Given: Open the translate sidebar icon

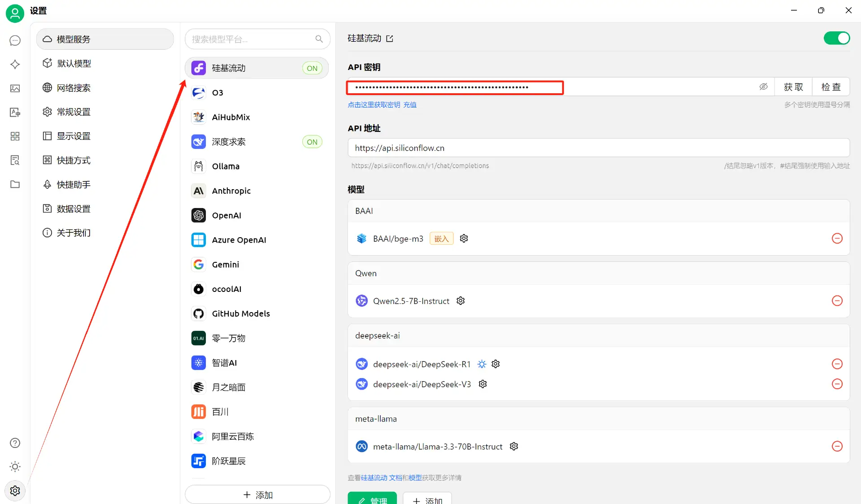Looking at the screenshot, I should (x=15, y=112).
